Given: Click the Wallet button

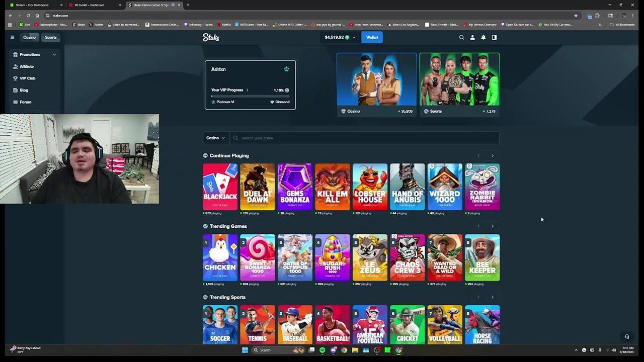Looking at the screenshot, I should [372, 37].
